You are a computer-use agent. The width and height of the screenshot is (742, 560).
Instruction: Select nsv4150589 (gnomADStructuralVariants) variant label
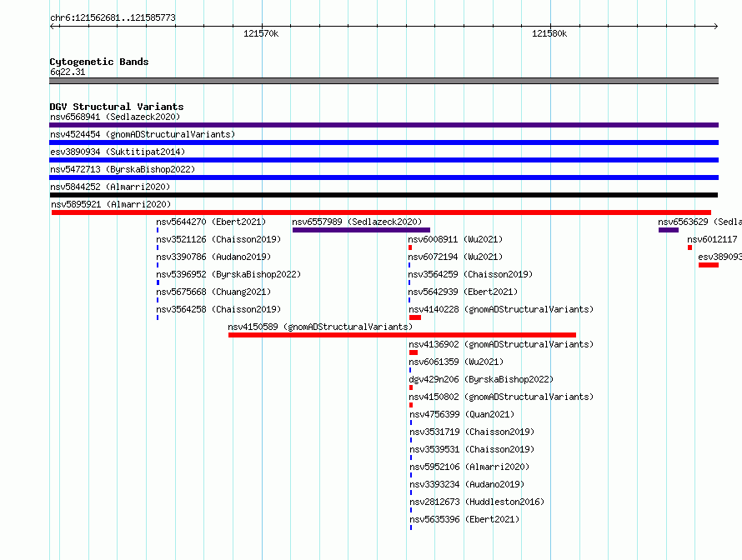(x=320, y=327)
